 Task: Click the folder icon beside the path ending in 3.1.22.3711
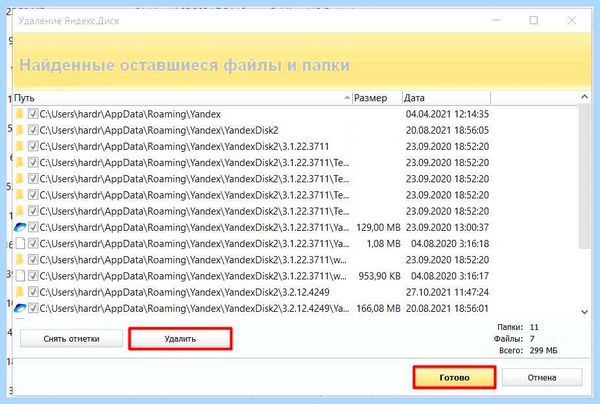(20, 147)
